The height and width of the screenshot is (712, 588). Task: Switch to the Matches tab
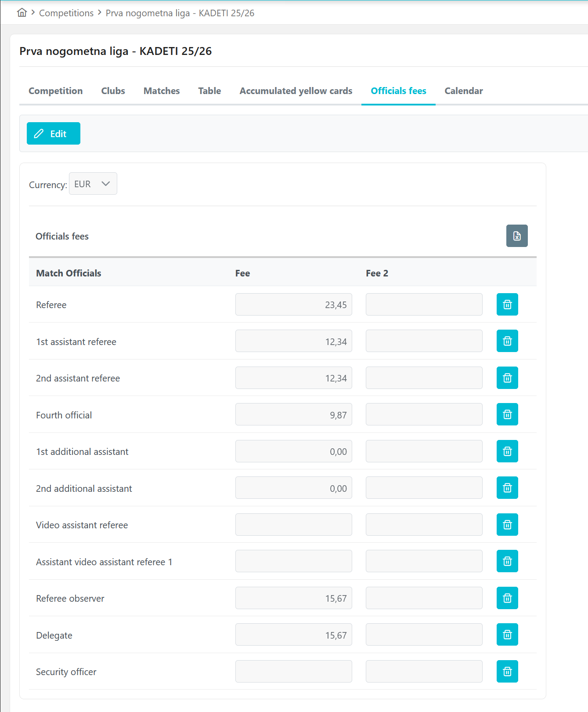(x=162, y=91)
